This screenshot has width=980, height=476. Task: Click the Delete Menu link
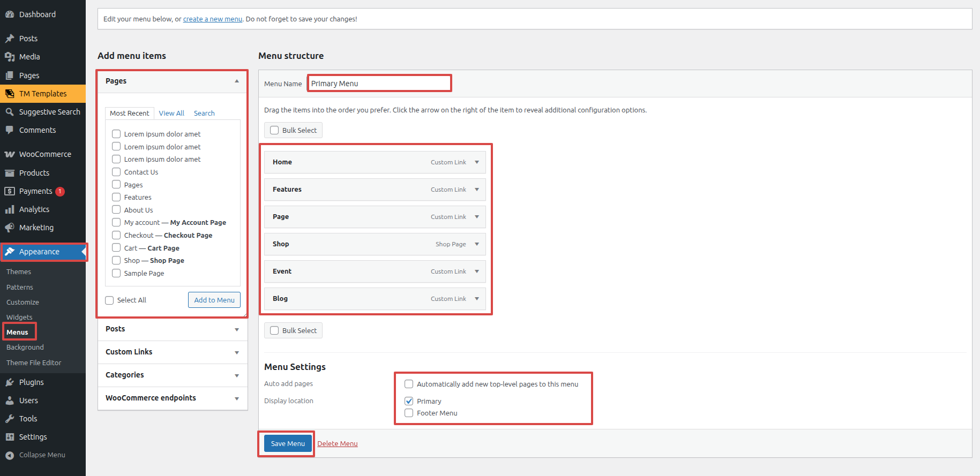(x=337, y=444)
